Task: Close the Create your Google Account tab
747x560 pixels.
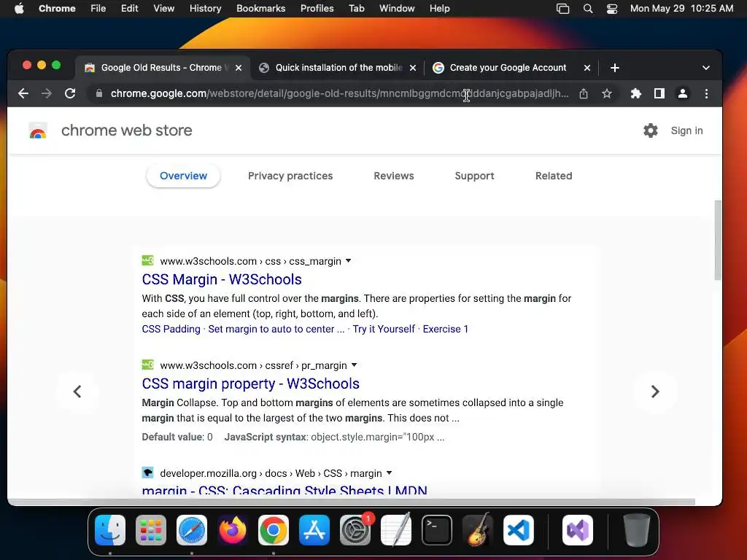Action: click(587, 68)
